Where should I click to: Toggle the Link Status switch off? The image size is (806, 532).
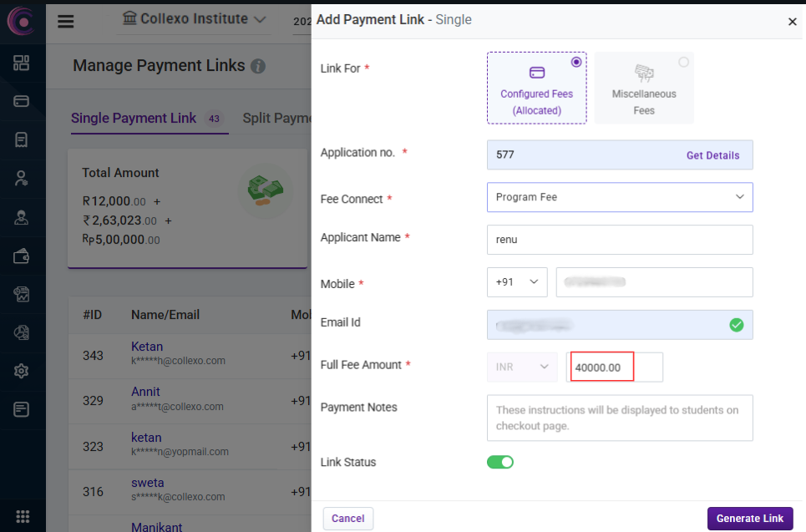tap(500, 462)
